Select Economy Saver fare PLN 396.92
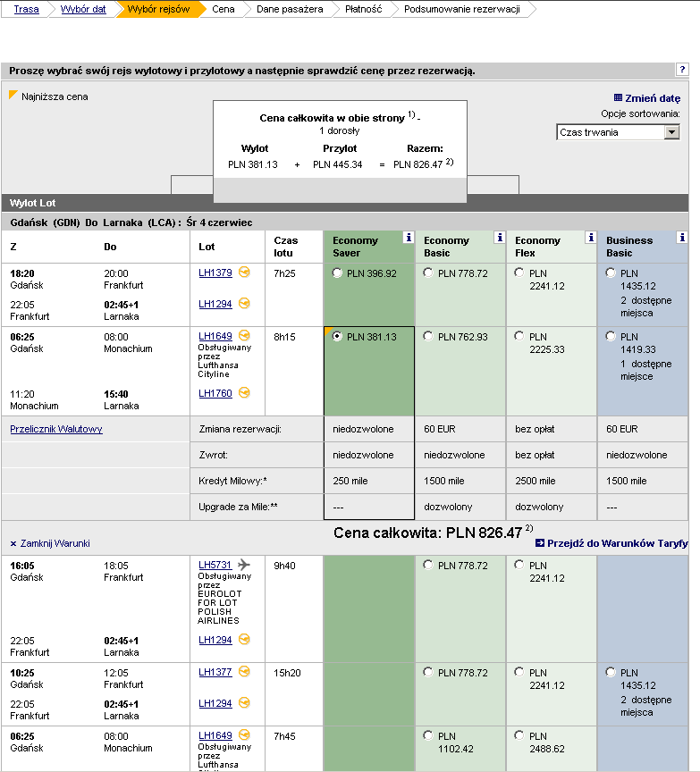700x772 pixels. coord(337,273)
